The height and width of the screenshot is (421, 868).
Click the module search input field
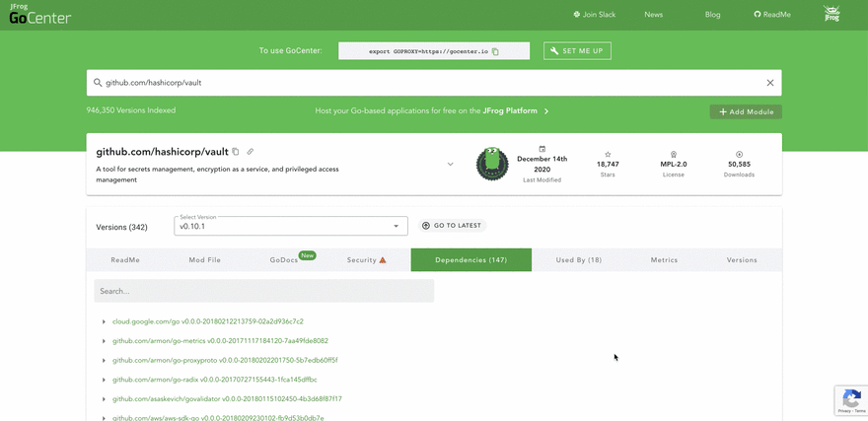(x=434, y=83)
